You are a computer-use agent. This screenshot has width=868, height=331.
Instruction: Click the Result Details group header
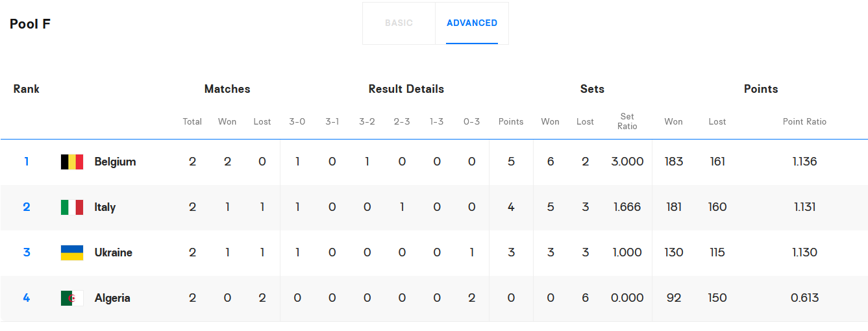coord(406,89)
